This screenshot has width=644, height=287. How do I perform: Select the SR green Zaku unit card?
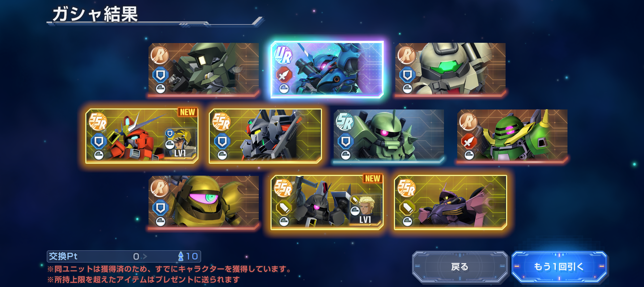pos(389,136)
